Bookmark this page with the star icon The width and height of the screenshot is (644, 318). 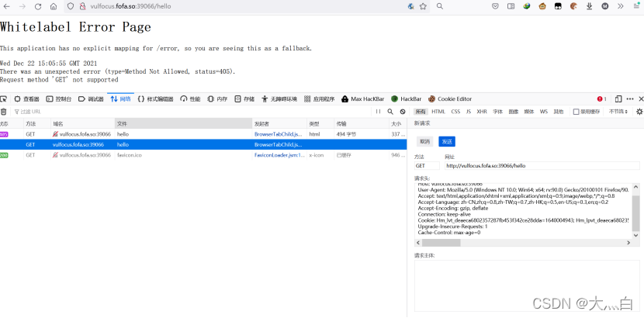coord(423,6)
